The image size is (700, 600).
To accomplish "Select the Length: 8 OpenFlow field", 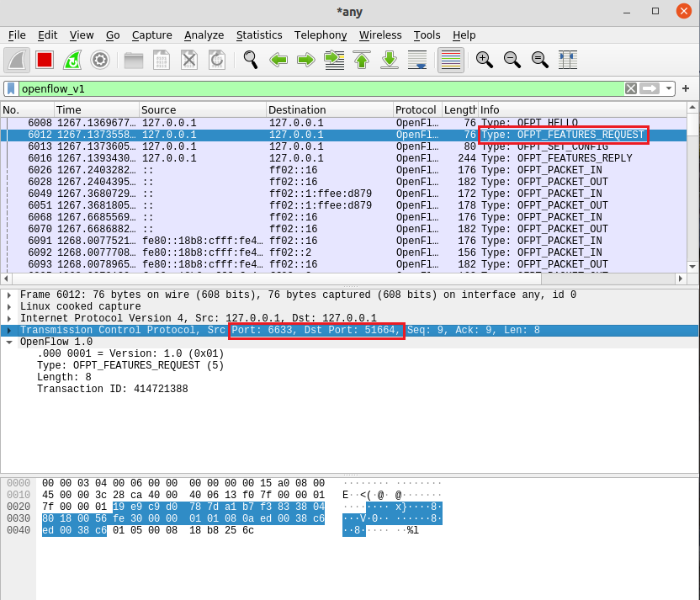I will [x=64, y=377].
